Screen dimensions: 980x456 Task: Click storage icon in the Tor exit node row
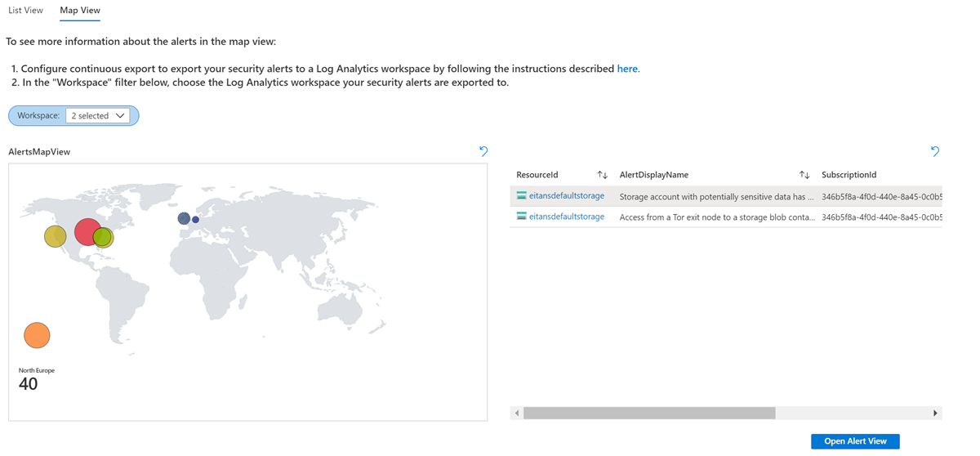(521, 217)
